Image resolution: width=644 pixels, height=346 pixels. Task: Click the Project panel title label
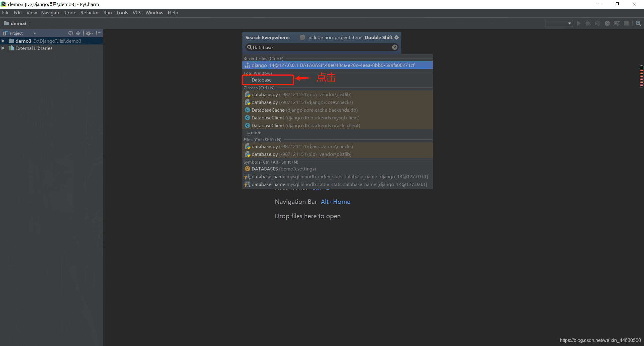16,33
